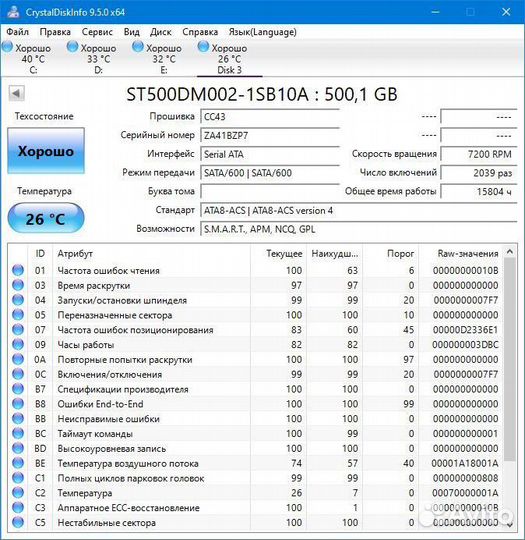Open the Вид menu

(x=132, y=32)
